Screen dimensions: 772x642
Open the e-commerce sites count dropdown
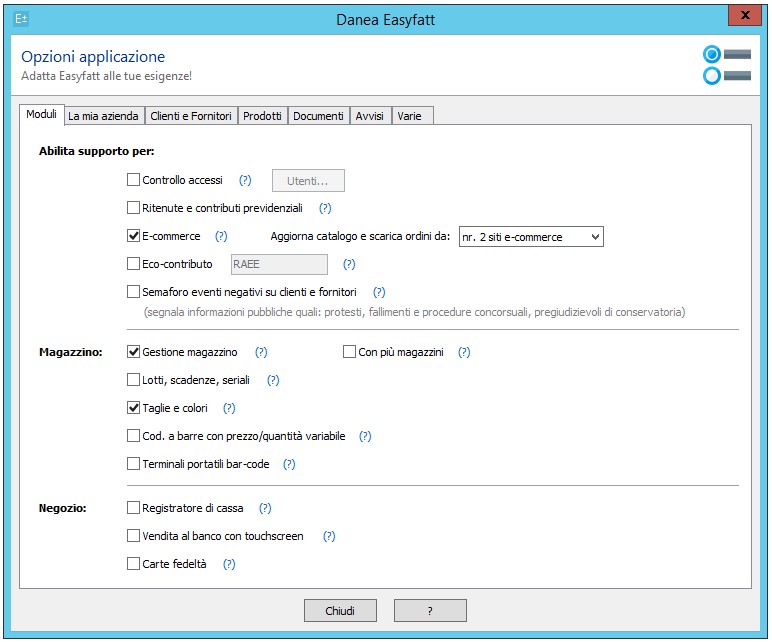tap(530, 237)
